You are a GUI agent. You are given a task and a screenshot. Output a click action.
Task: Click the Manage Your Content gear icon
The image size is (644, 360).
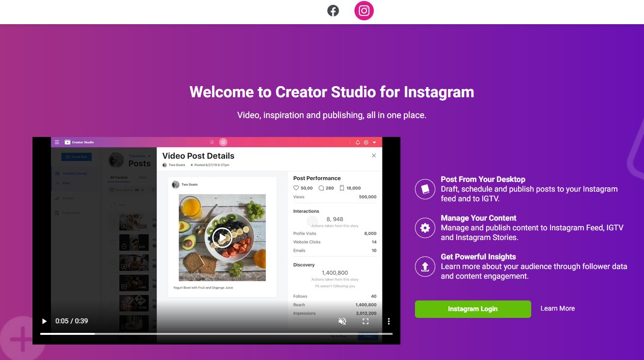425,227
